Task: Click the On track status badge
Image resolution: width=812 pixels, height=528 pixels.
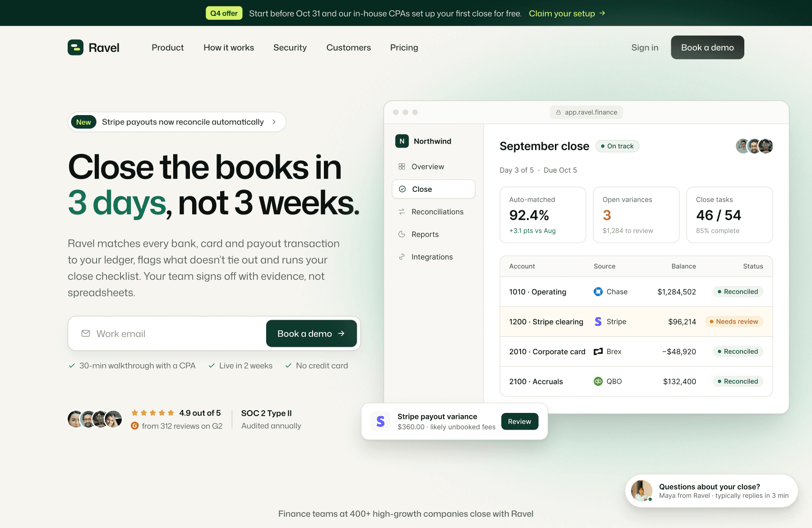Action: (617, 146)
